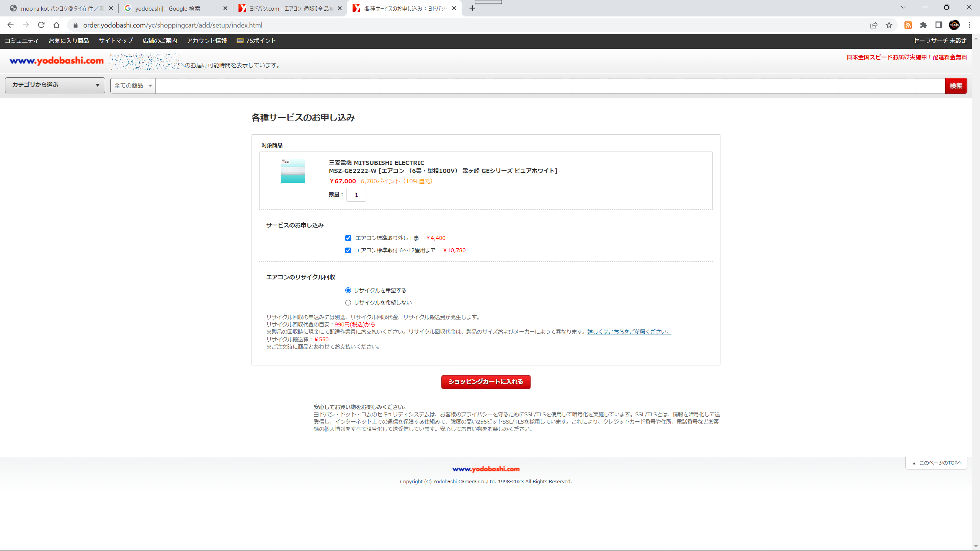This screenshot has width=980, height=551.
Task: Click the address bar URL
Action: (173, 25)
